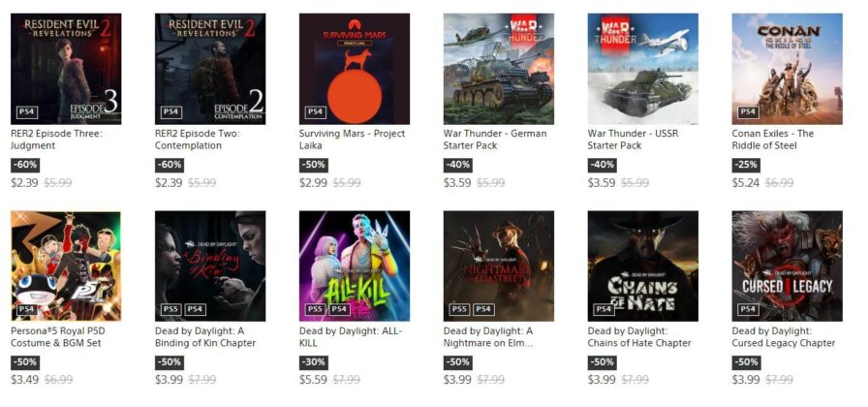Open War Thunder USSR Starter Pack thumbnail

[642, 69]
